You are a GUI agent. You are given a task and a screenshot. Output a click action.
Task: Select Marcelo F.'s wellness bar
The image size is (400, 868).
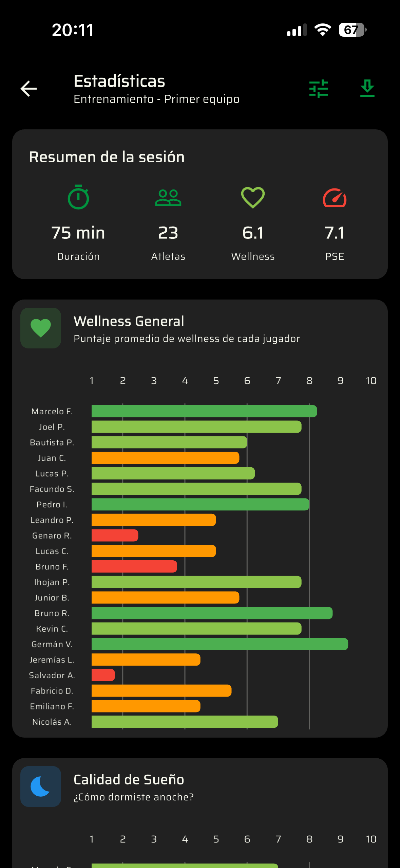tap(204, 411)
